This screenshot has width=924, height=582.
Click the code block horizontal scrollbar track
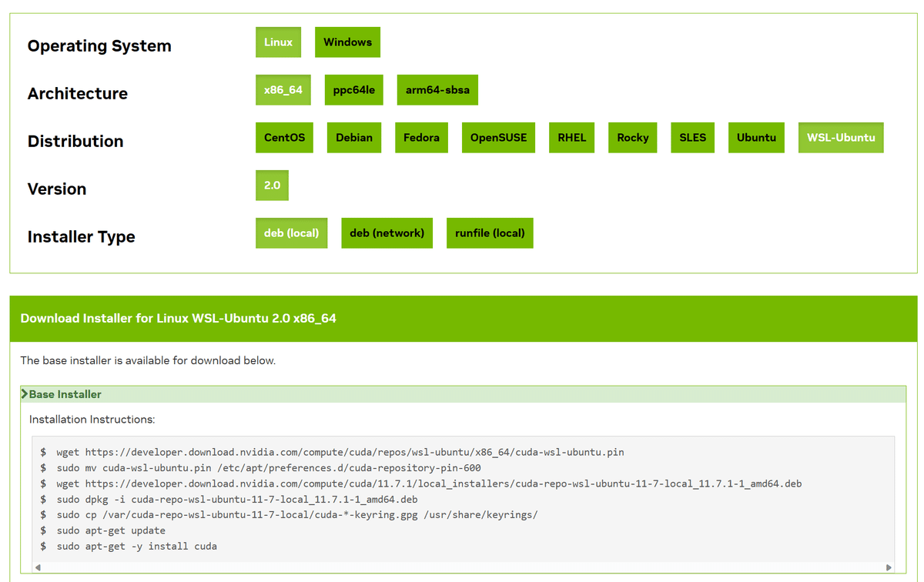click(x=463, y=567)
